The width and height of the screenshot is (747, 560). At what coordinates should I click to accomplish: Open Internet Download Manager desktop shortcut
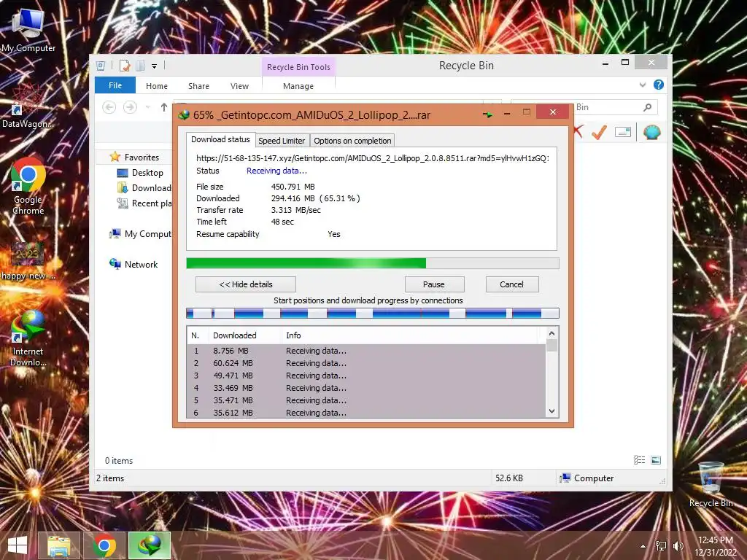point(28,338)
